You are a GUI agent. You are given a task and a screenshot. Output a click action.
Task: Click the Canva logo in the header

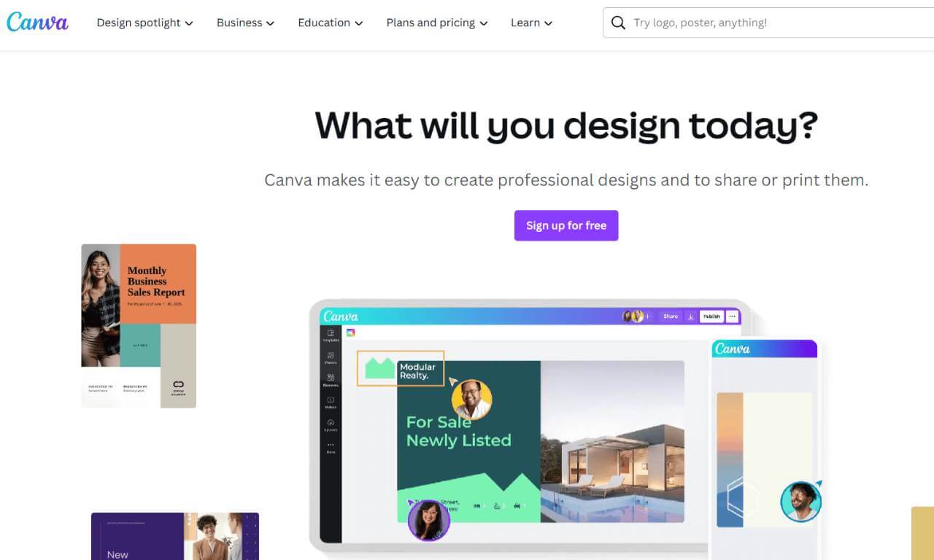tap(37, 22)
